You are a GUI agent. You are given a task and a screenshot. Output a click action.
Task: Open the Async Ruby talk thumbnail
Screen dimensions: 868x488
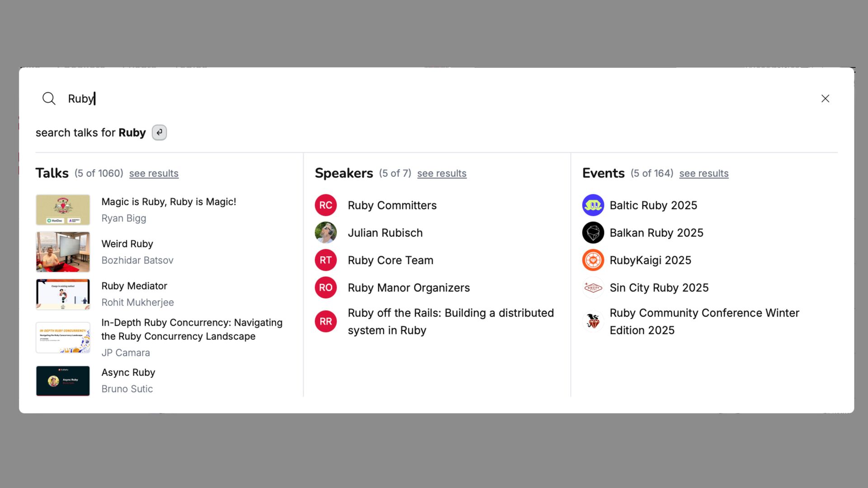click(63, 381)
